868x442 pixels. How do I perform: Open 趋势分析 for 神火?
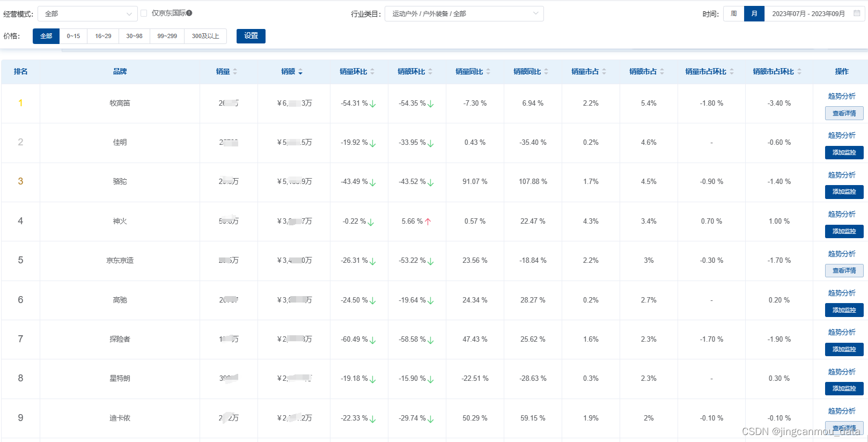tap(842, 214)
